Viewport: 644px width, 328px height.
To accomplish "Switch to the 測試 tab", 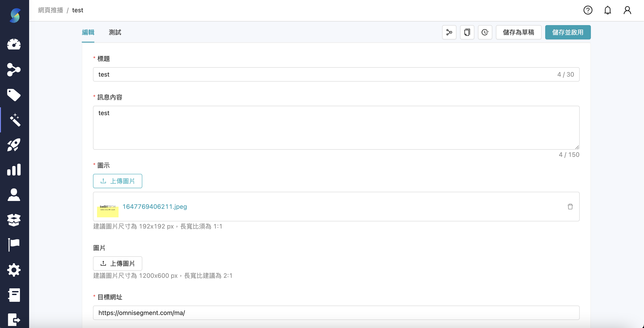I will coord(115,32).
